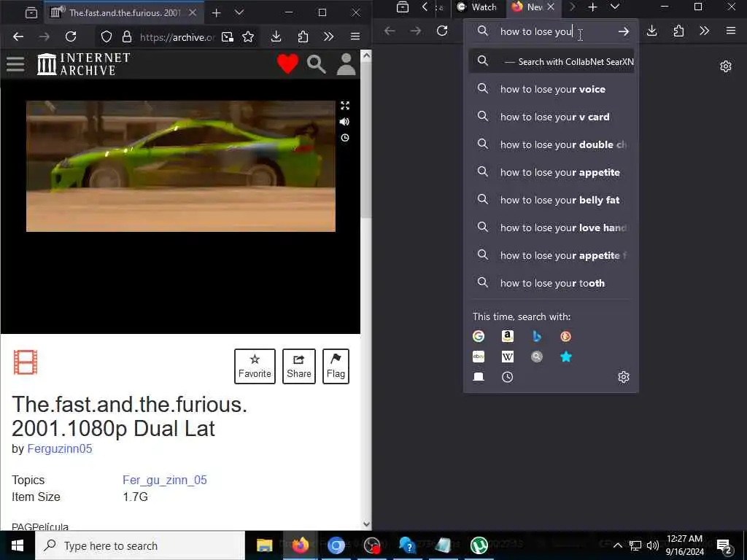Reload page in right Firefox window

tap(442, 31)
